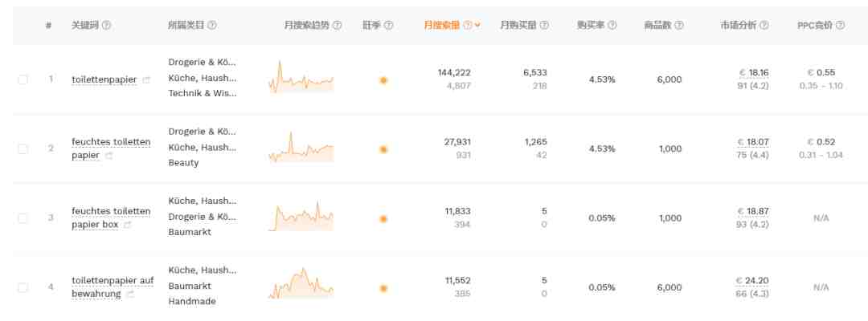Click peak season dot for row 3

click(383, 219)
